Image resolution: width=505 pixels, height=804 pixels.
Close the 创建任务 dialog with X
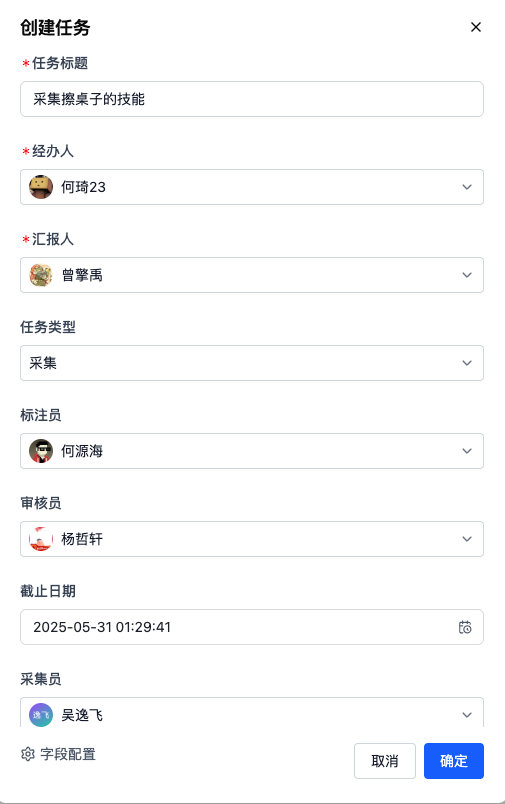(x=476, y=27)
